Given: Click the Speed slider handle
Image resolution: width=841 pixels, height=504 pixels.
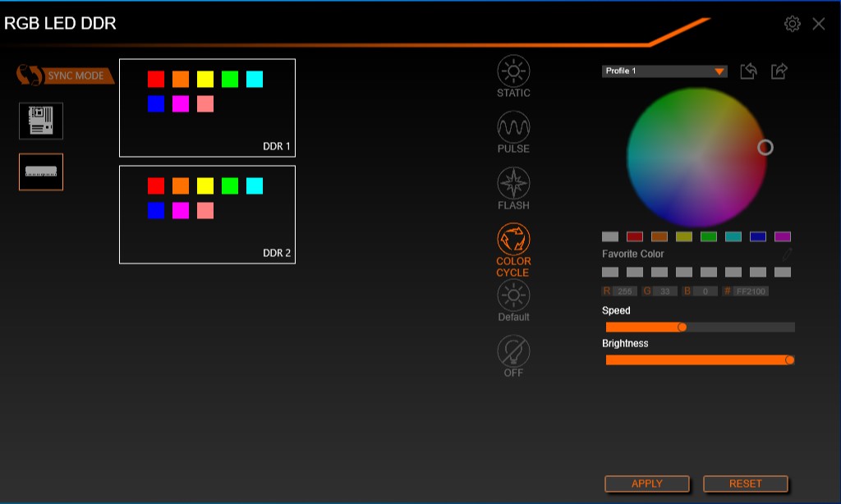Looking at the screenshot, I should (x=682, y=327).
